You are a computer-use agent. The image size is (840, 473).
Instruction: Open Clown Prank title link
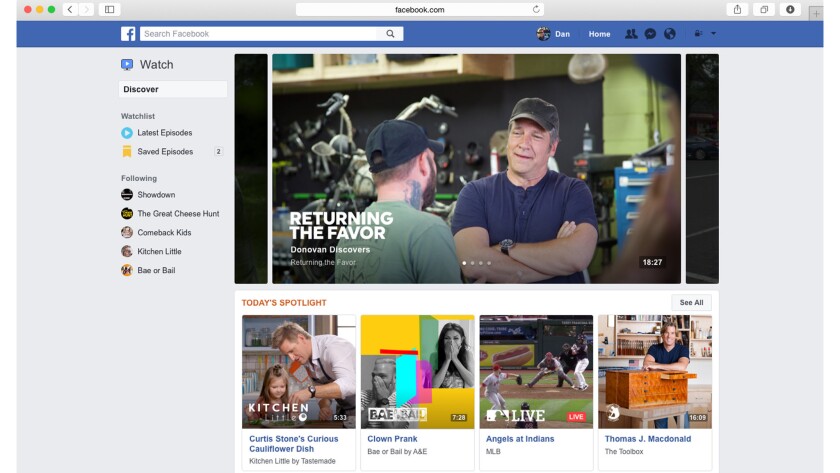click(x=392, y=439)
